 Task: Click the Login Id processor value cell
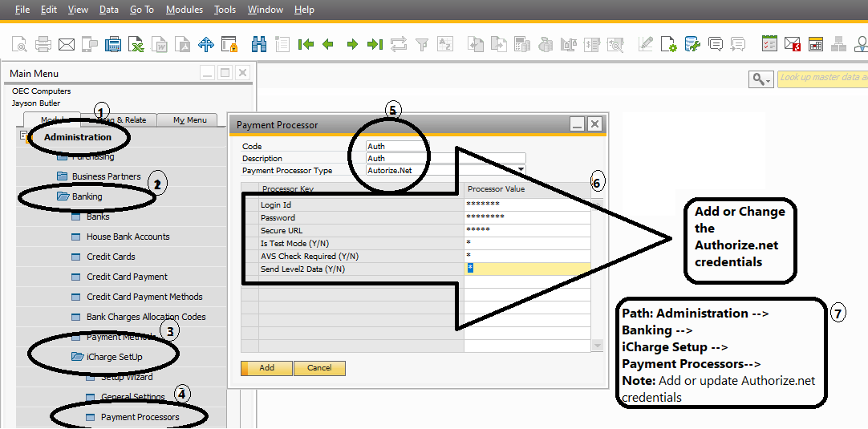coord(527,204)
